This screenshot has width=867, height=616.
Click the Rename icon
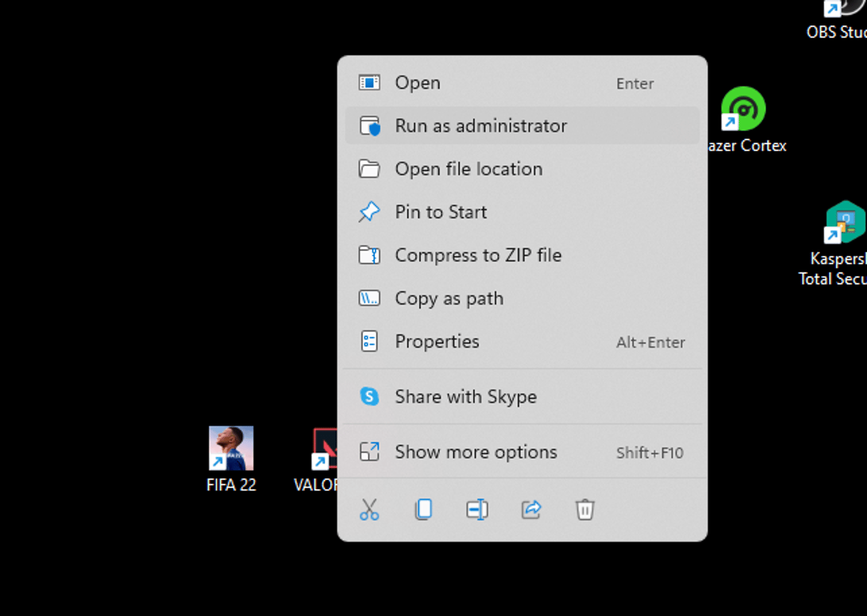[x=477, y=509]
